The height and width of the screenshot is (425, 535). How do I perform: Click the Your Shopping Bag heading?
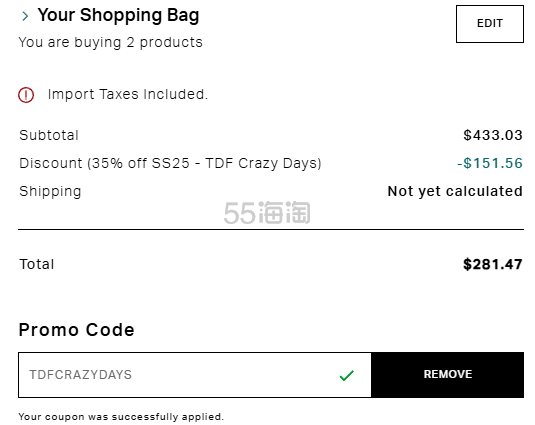tap(118, 15)
